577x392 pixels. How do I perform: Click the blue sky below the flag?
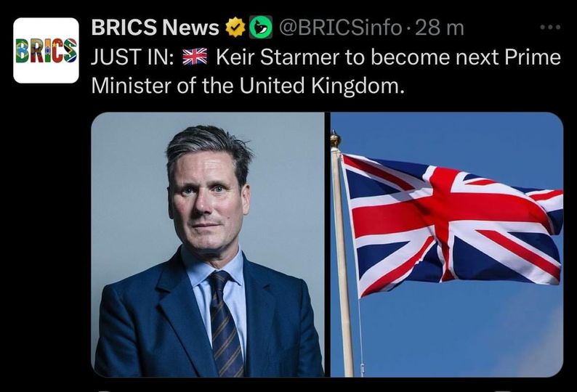(x=460, y=331)
